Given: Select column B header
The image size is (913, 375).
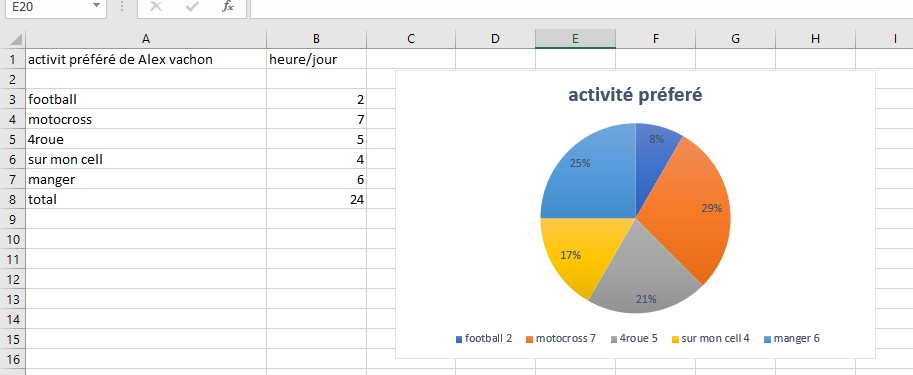Looking at the screenshot, I should pos(316,39).
